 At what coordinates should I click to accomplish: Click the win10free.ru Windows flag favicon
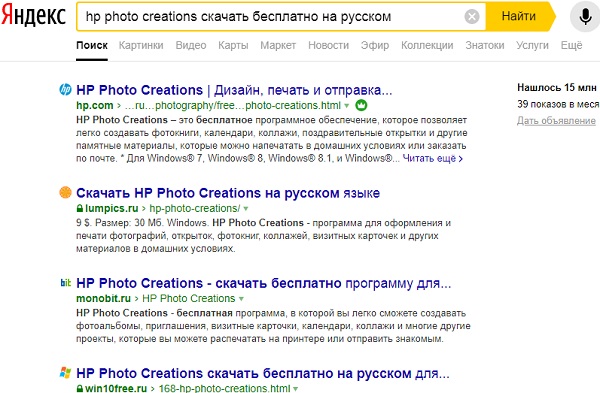65,373
